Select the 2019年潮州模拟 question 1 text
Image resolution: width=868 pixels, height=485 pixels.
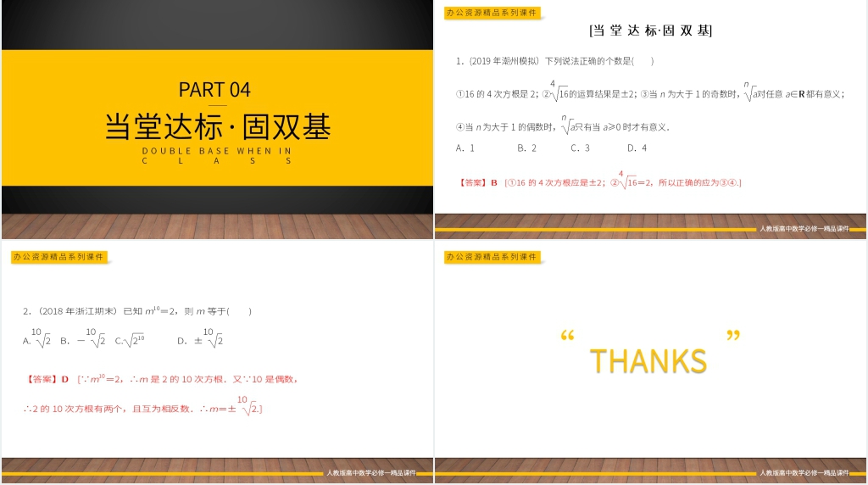tap(555, 61)
